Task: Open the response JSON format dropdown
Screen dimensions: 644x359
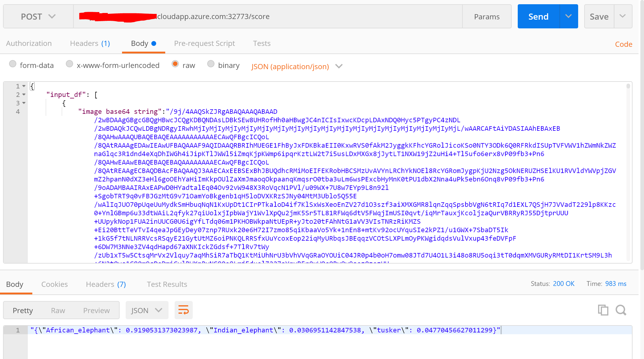Action: pos(147,310)
